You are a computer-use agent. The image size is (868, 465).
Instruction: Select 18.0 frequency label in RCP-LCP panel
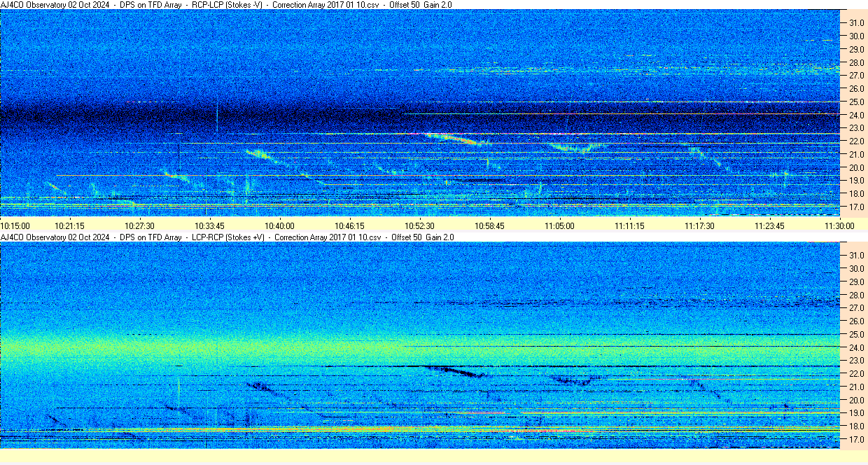click(857, 194)
